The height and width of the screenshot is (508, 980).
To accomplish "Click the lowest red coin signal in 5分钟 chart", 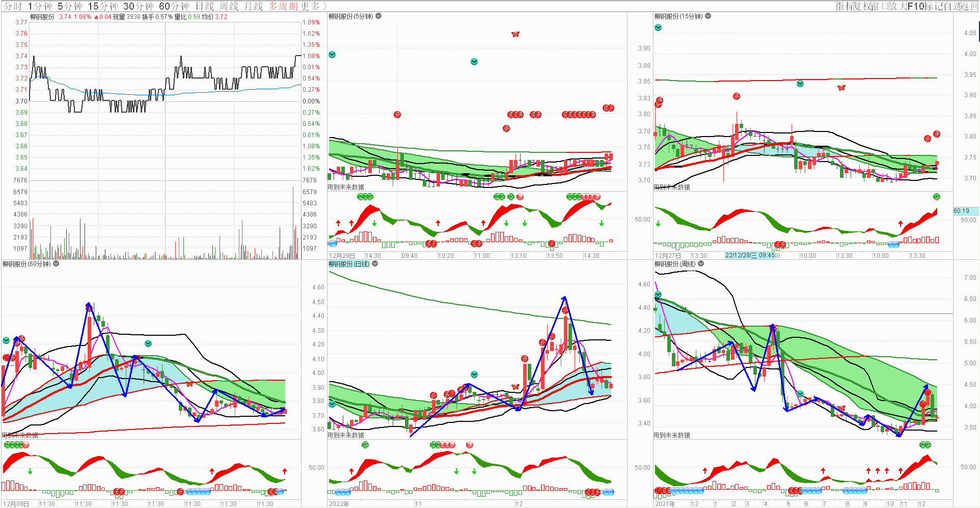I will pos(506,128).
